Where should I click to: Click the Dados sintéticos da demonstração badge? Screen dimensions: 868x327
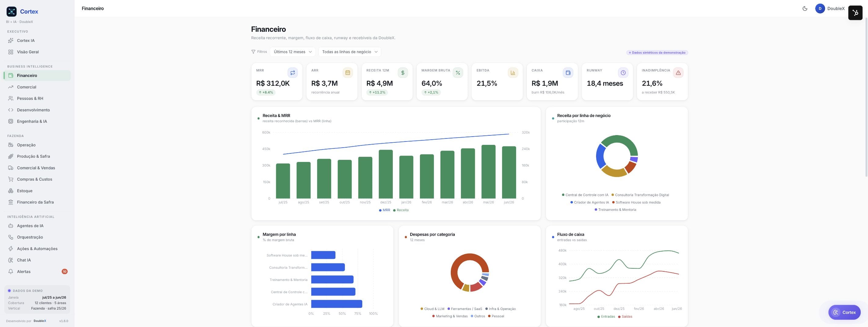(x=657, y=53)
